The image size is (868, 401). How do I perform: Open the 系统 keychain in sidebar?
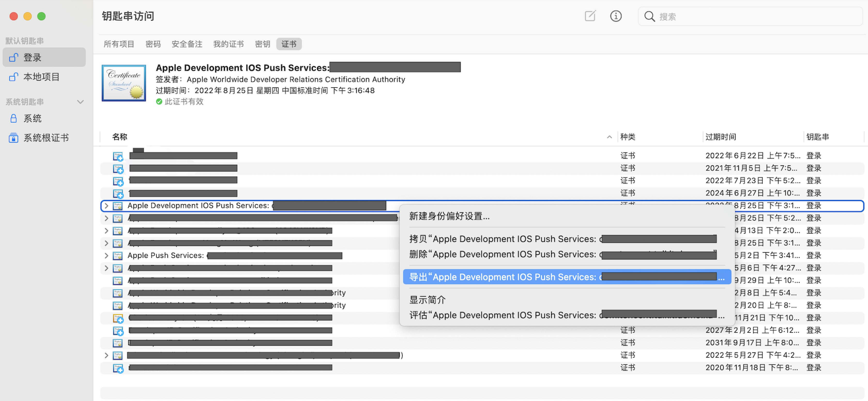[x=32, y=119]
